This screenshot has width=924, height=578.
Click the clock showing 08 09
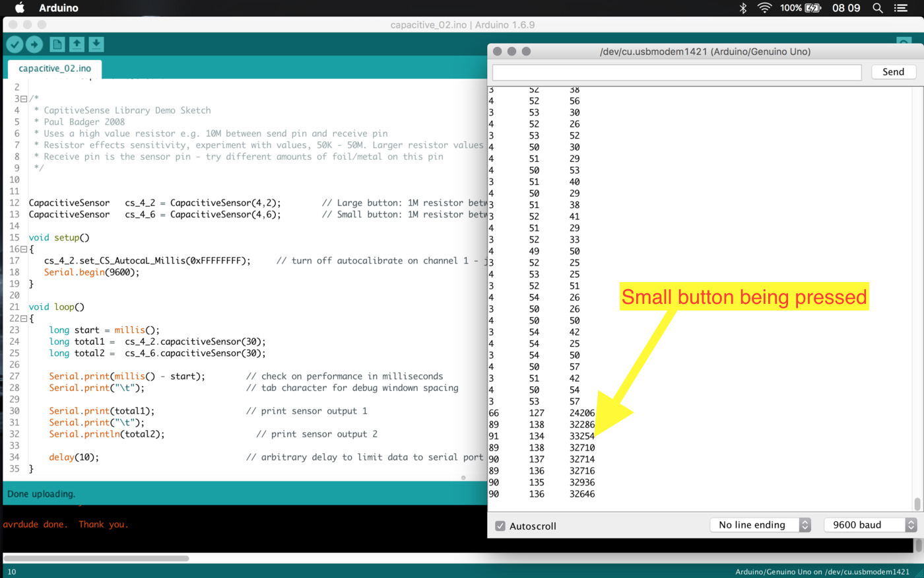[846, 8]
